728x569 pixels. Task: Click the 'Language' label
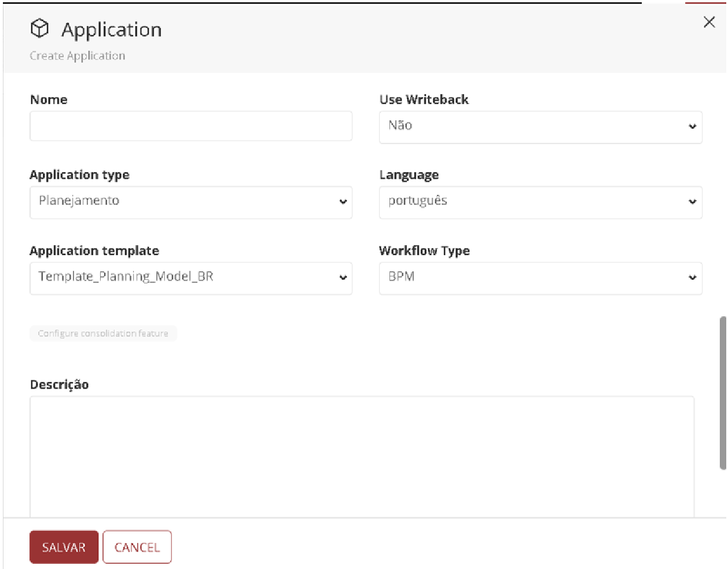[x=409, y=175]
